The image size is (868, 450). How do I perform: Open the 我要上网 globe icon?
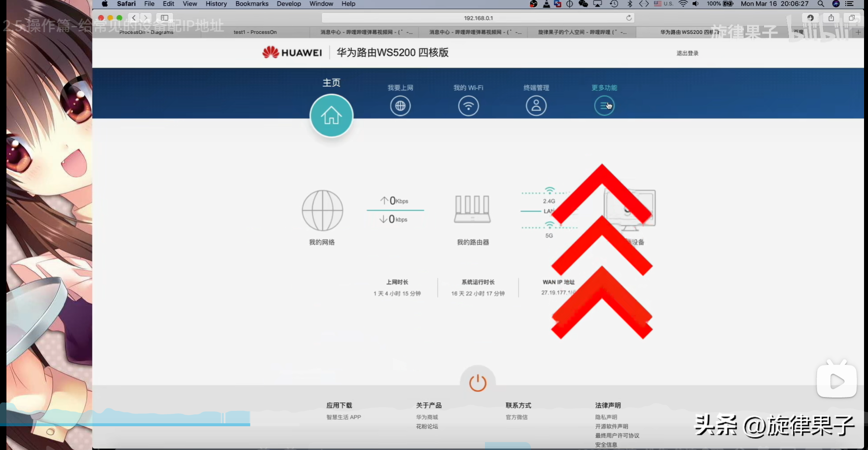tap(400, 106)
